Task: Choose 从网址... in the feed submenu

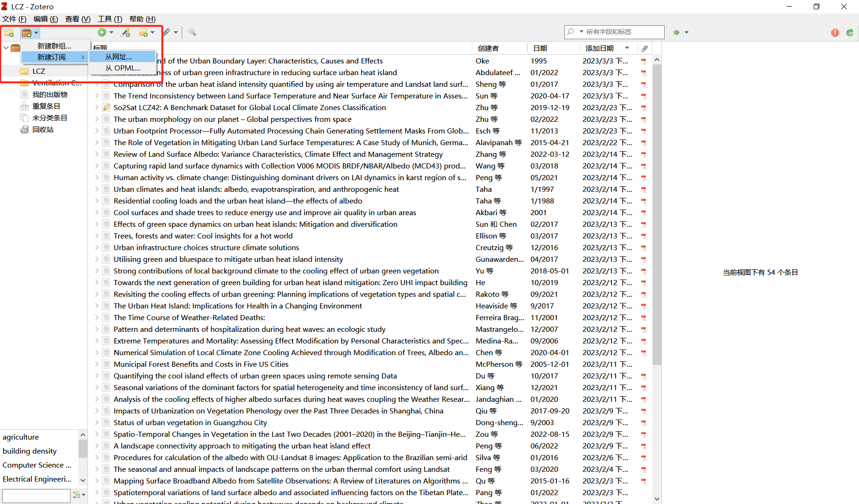Action: pyautogui.click(x=122, y=56)
